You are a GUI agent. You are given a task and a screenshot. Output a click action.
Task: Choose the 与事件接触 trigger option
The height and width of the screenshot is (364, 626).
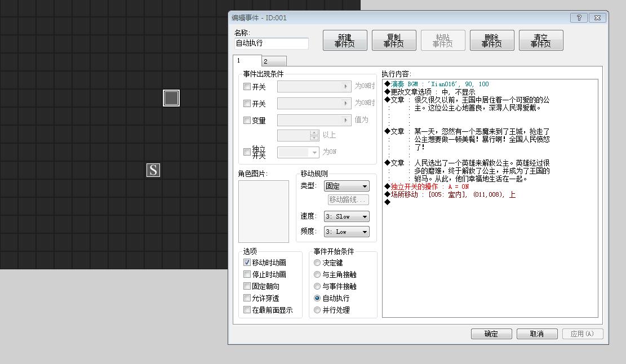(317, 286)
